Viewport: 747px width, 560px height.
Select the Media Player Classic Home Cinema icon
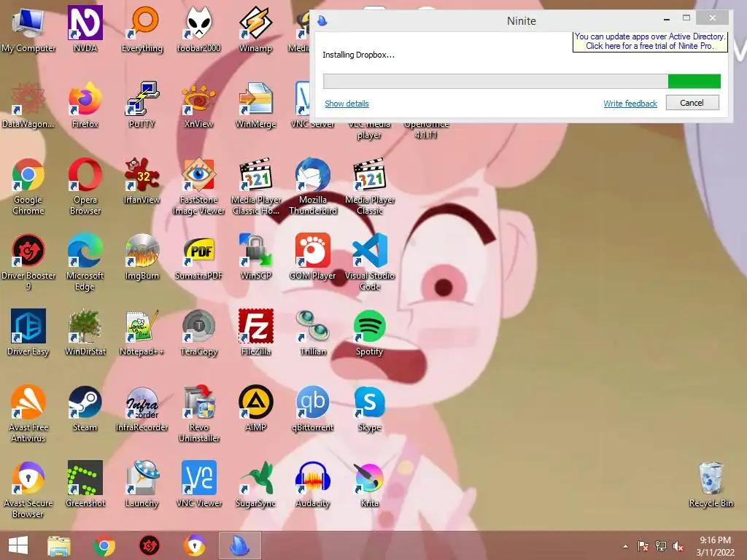(x=256, y=186)
